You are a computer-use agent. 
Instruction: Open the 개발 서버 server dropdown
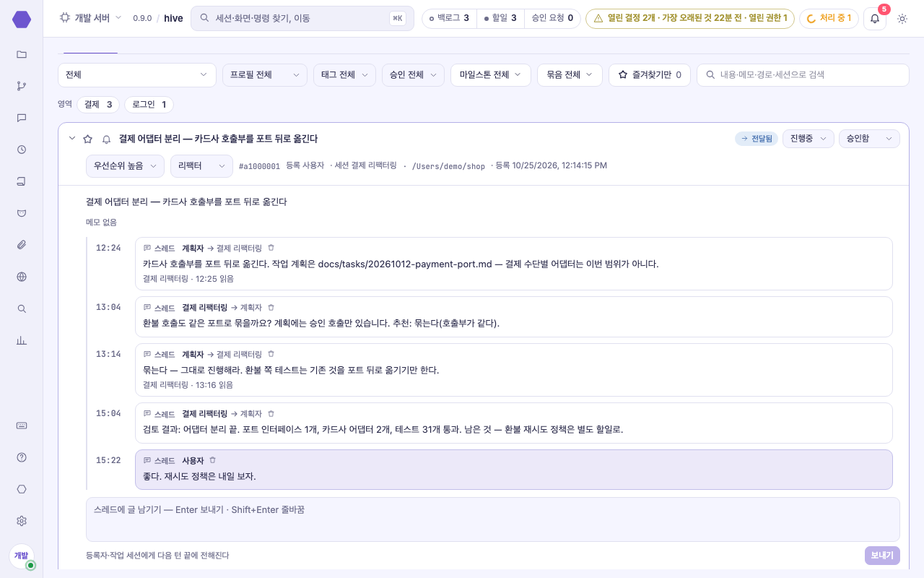(90, 18)
